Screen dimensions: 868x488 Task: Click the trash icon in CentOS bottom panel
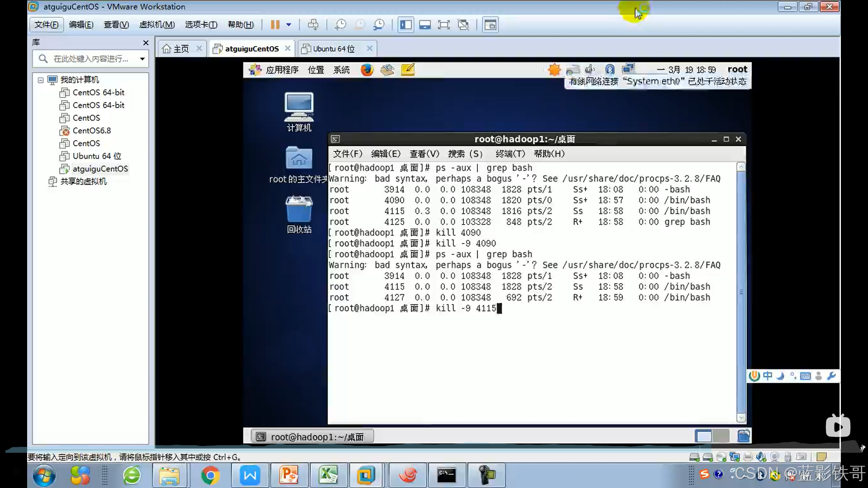pyautogui.click(x=743, y=436)
